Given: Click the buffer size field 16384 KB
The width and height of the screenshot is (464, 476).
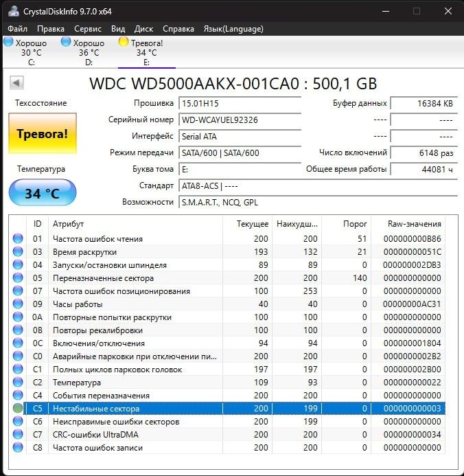Looking at the screenshot, I should 424,103.
